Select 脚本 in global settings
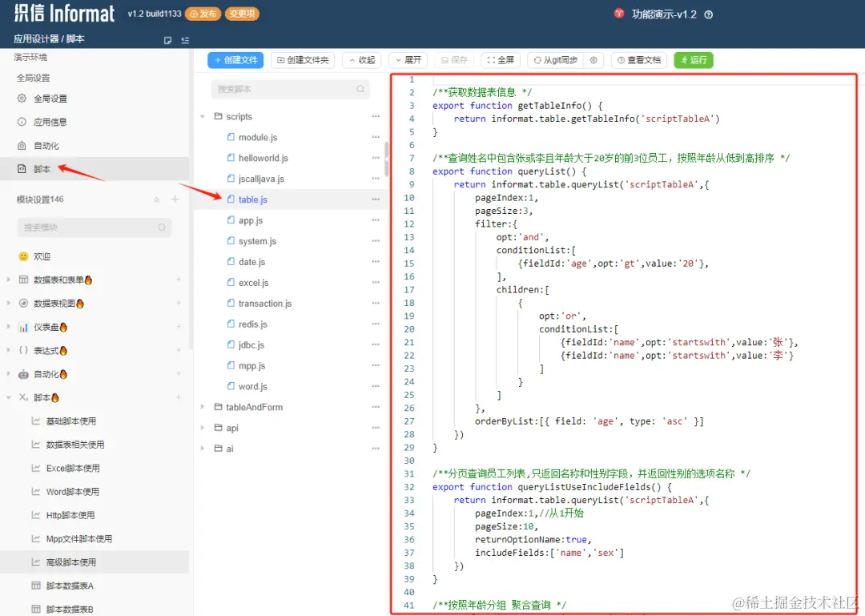The height and width of the screenshot is (616, 865). pyautogui.click(x=95, y=169)
